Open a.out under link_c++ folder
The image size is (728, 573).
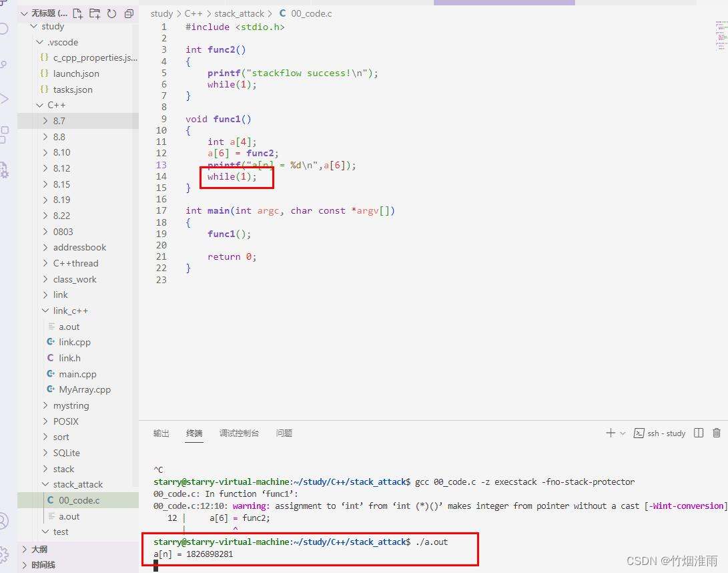[x=78, y=326]
